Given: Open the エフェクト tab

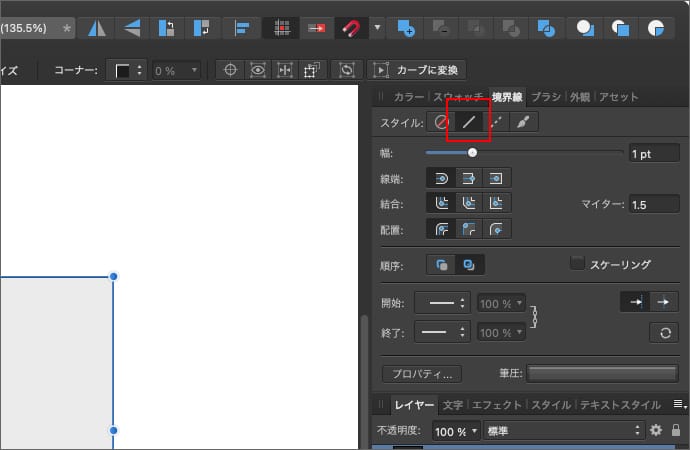Looking at the screenshot, I should coord(497,405).
